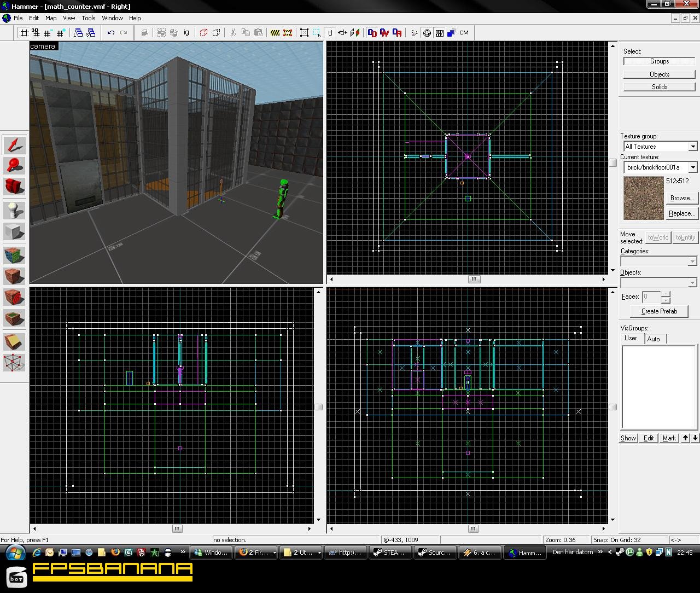The image size is (700, 593).
Task: Select the Clipping tool
Action: coord(14,341)
